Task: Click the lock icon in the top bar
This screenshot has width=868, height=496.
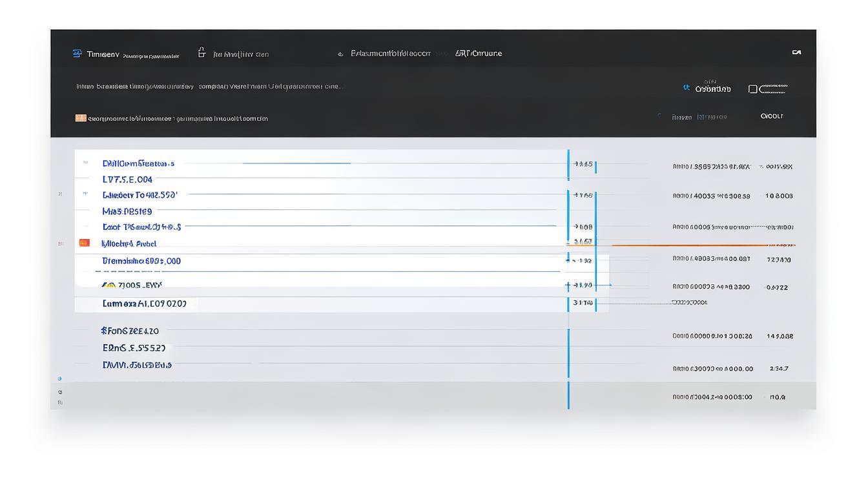Action: coord(201,53)
